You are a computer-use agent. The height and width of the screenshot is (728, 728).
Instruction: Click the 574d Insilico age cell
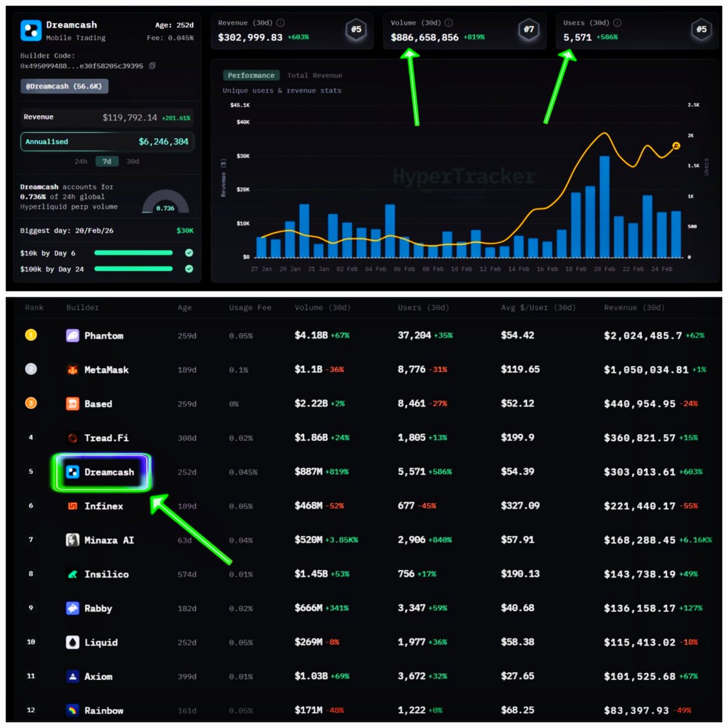coord(187,574)
